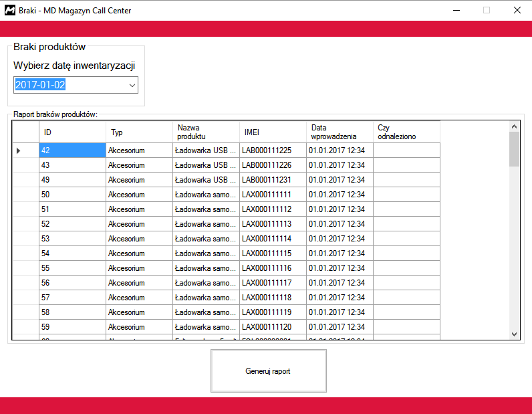Select the ID cell 58
This screenshot has width=532, height=414.
pos(73,312)
